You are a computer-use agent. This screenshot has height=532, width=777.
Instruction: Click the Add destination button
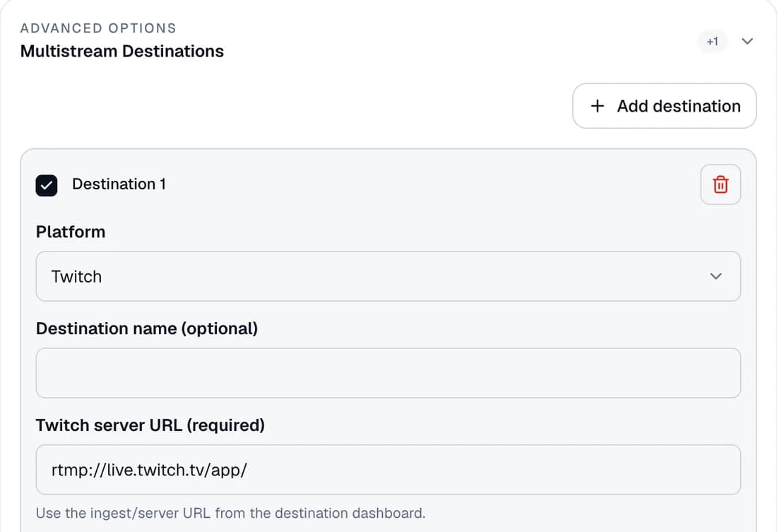click(x=664, y=105)
